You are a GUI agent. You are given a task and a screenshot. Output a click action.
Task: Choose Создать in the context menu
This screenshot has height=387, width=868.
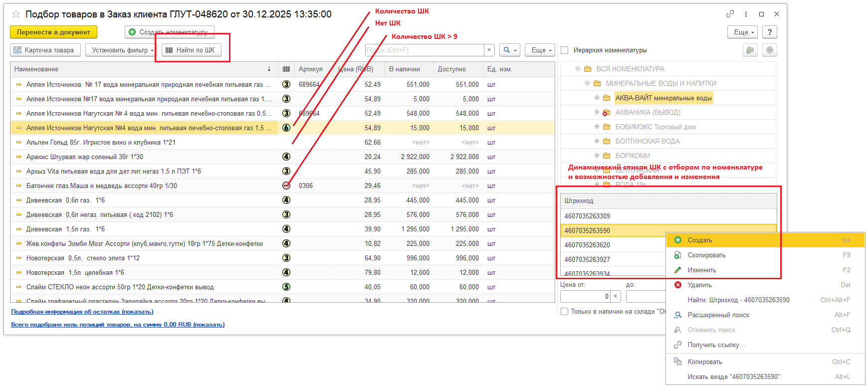click(765, 240)
